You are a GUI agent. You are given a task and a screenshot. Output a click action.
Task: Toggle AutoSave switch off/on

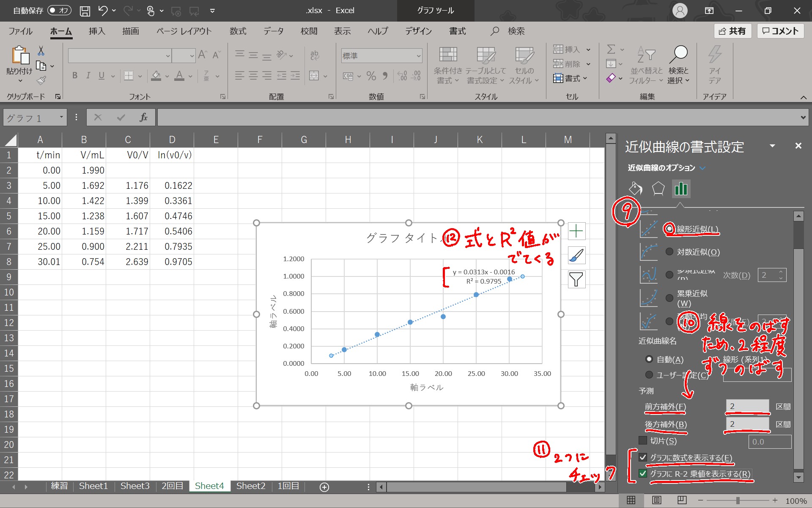click(x=59, y=11)
